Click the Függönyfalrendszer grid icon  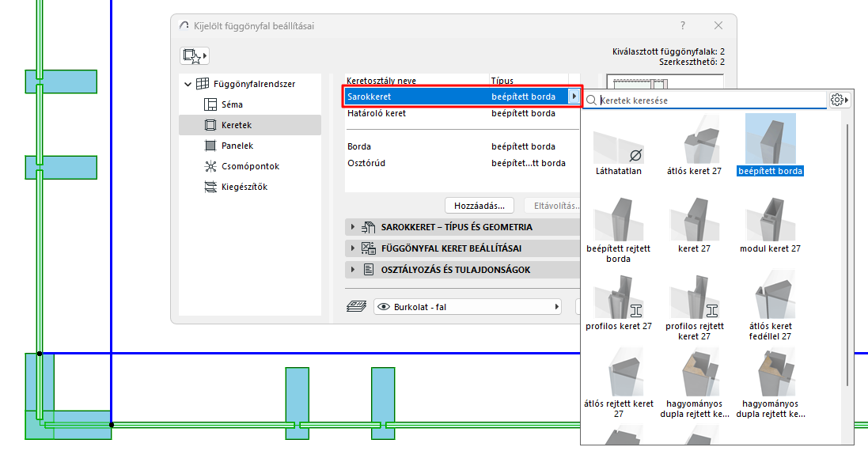pos(203,84)
